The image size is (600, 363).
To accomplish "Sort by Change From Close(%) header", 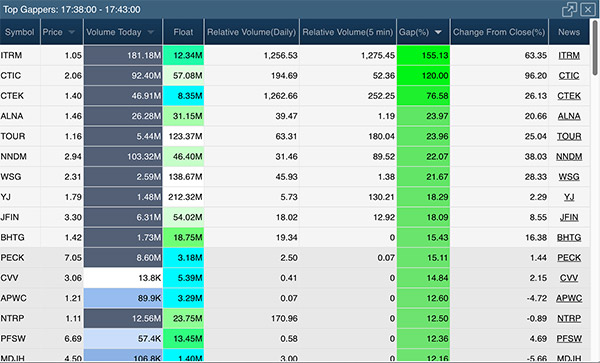I will pos(499,32).
